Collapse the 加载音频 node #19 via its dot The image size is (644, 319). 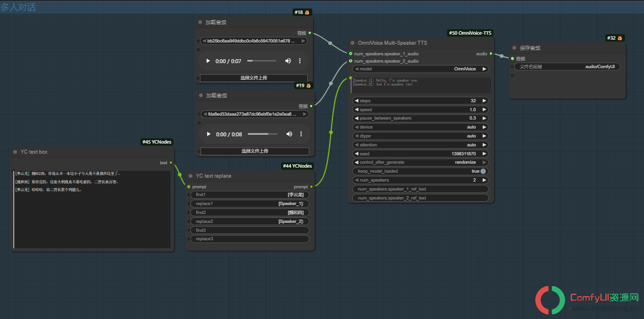click(201, 96)
